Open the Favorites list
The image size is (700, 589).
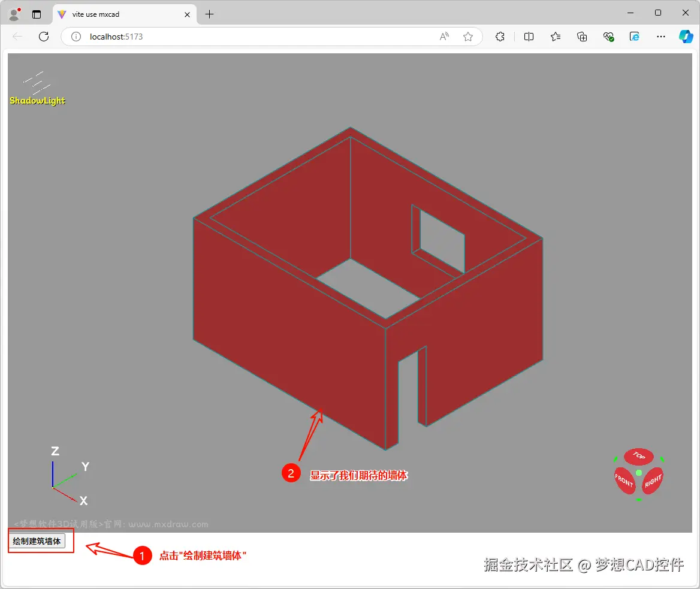pos(556,37)
